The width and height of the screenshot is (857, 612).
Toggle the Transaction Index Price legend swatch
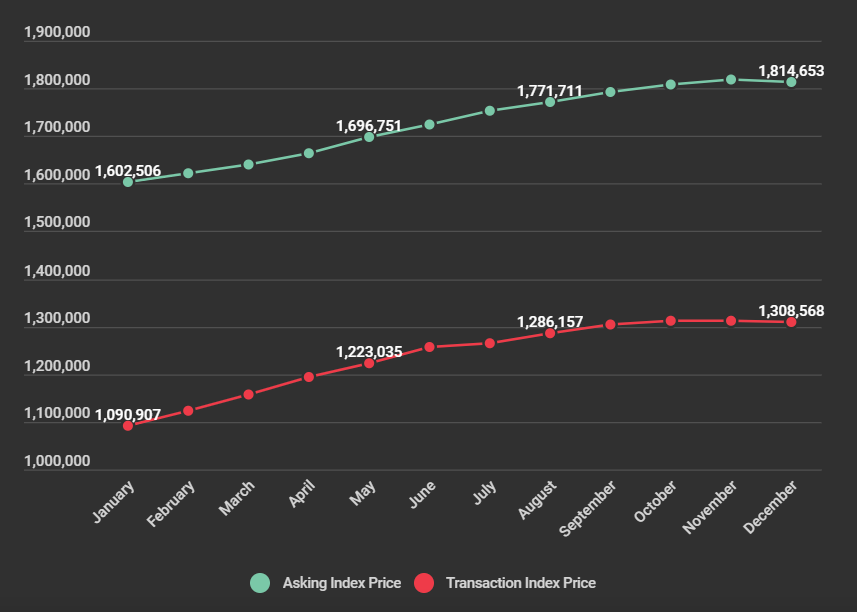coord(424,583)
